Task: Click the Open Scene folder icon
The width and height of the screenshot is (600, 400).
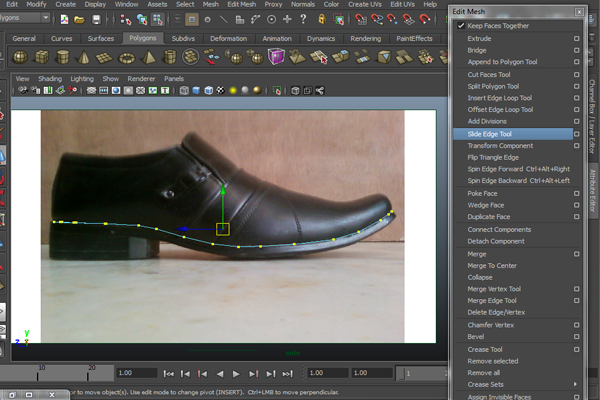Action: click(x=79, y=19)
